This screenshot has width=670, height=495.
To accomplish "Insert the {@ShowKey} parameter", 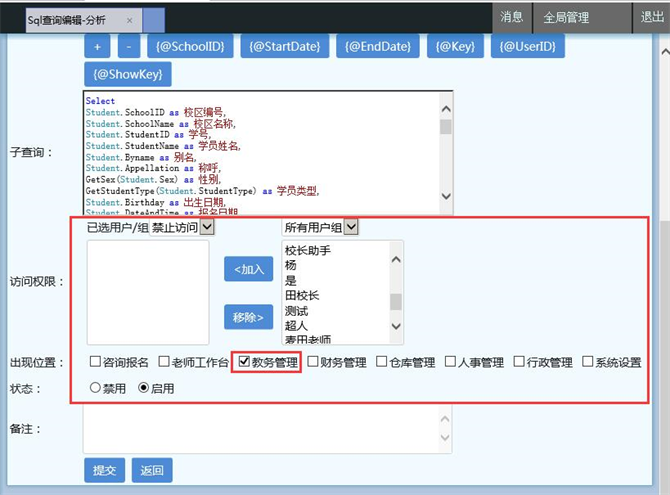I will point(128,74).
